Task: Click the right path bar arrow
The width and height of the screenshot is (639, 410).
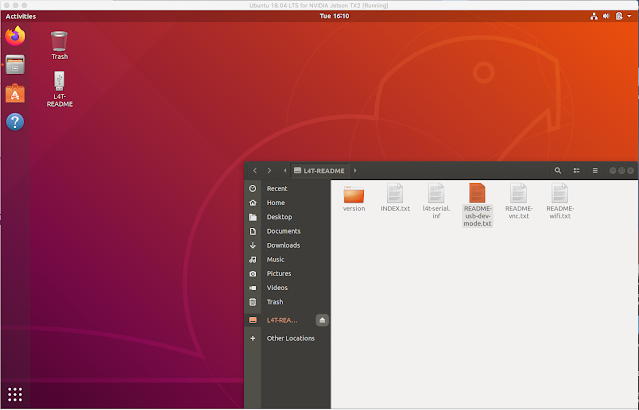Action: (355, 170)
